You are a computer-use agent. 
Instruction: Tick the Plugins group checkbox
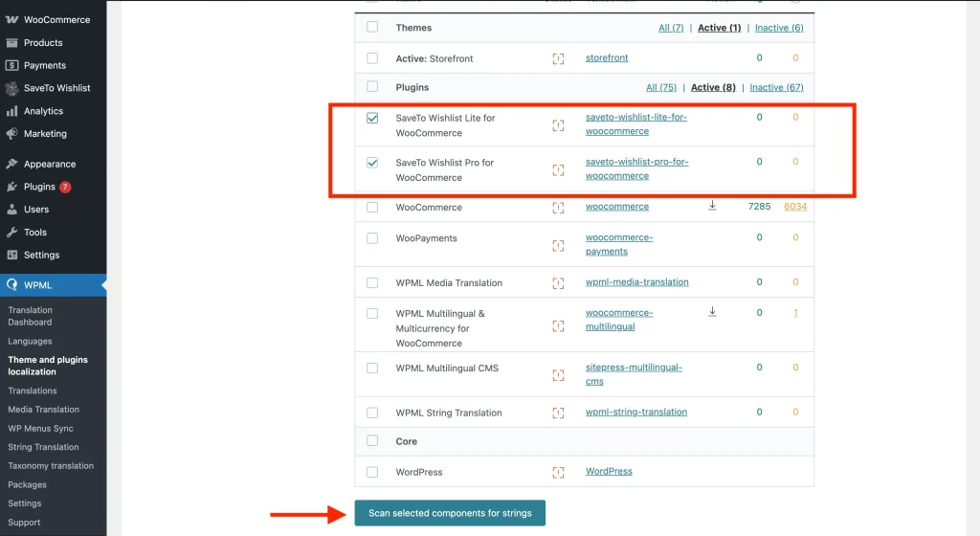372,86
